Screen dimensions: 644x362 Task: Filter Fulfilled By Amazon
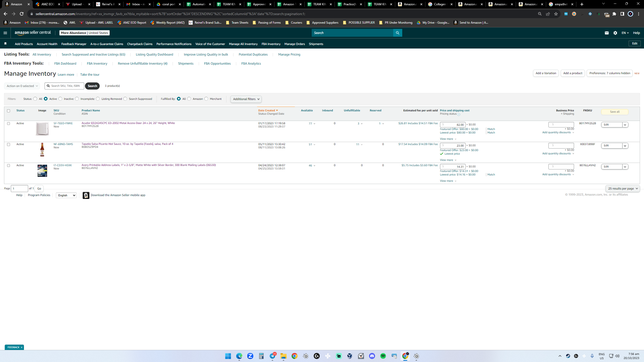[189, 99]
